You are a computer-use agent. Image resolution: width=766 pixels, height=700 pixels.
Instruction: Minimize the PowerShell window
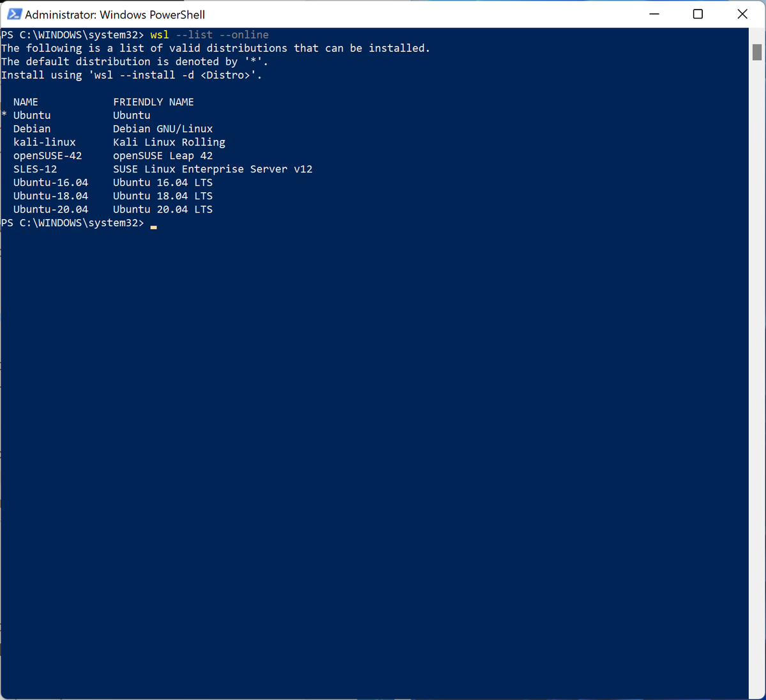[x=654, y=14]
